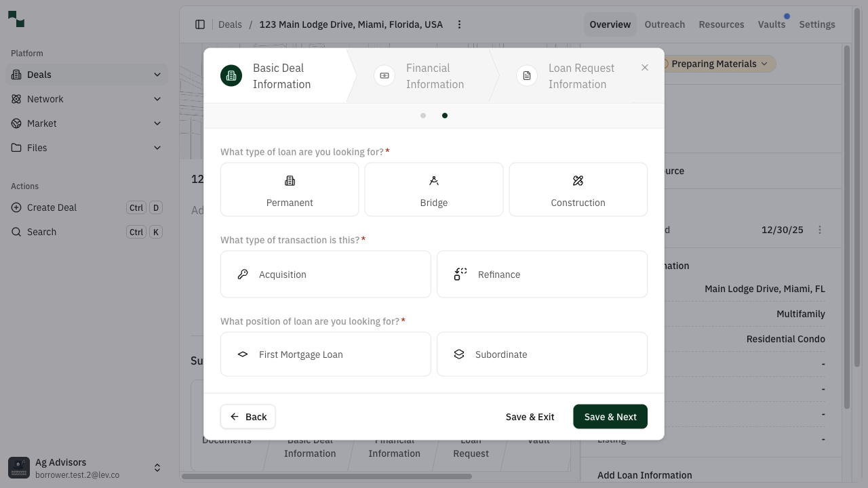Open the Preparing Materials status dropdown
The width and height of the screenshot is (868, 488).
point(715,64)
